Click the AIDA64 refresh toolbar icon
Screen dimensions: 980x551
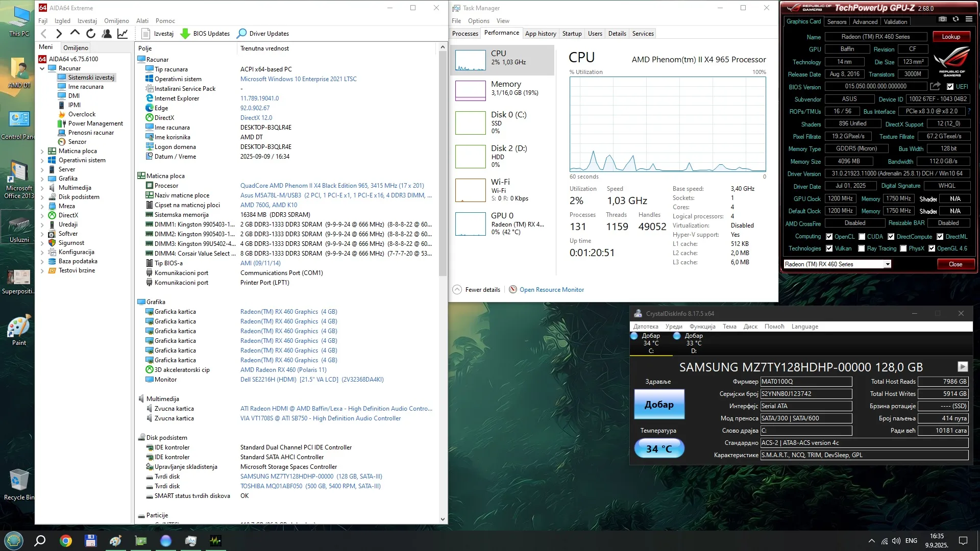point(90,34)
